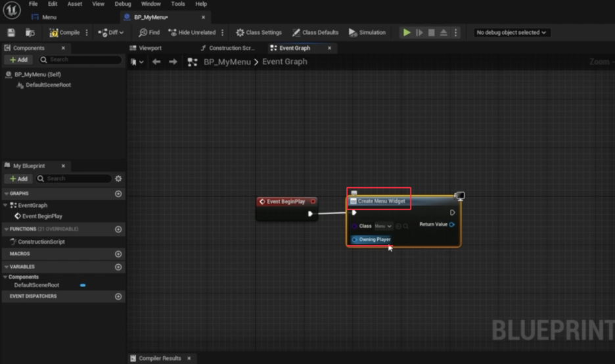Open debug object selector dropdown
Screen dimensions: 615x364
(511, 33)
